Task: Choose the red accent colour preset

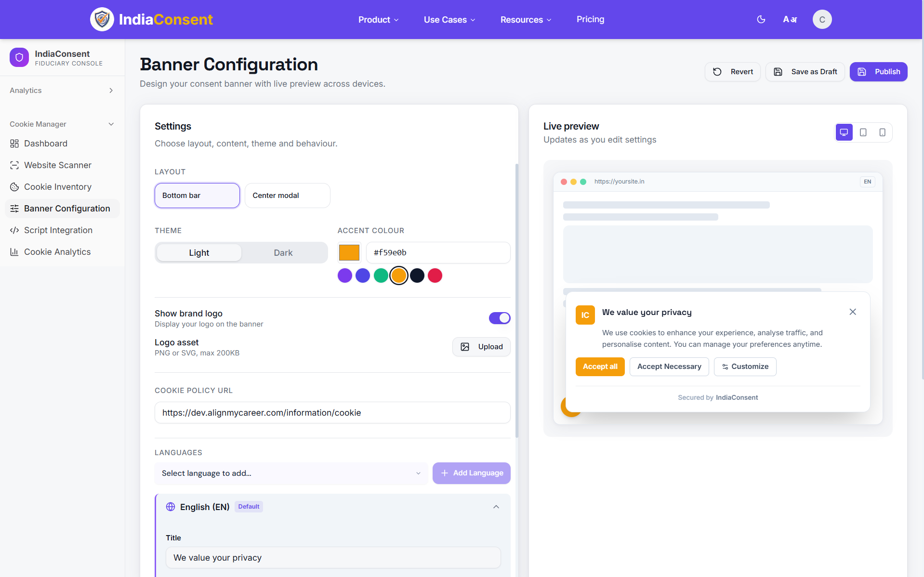Action: (x=435, y=275)
